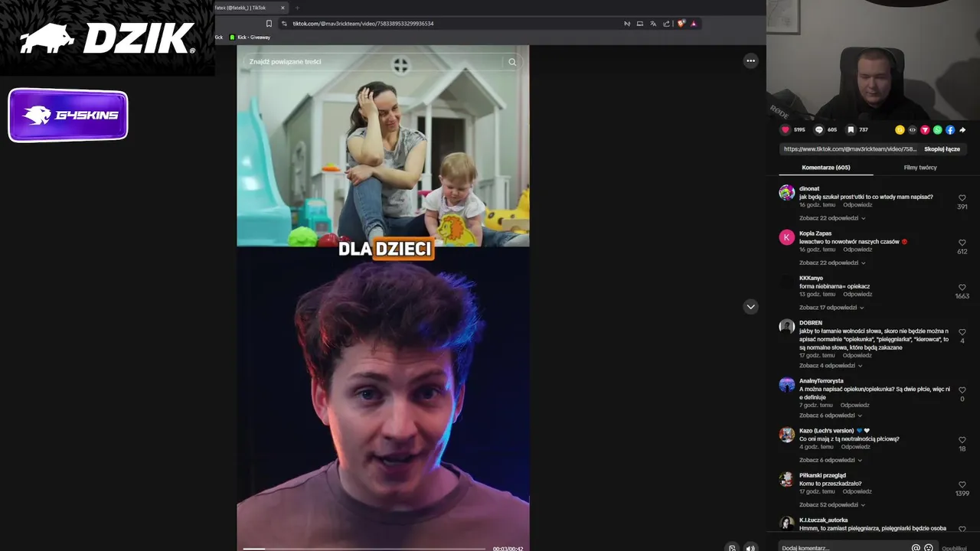Like the video with the heart icon
The width and height of the screenshot is (980, 551).
tap(784, 130)
